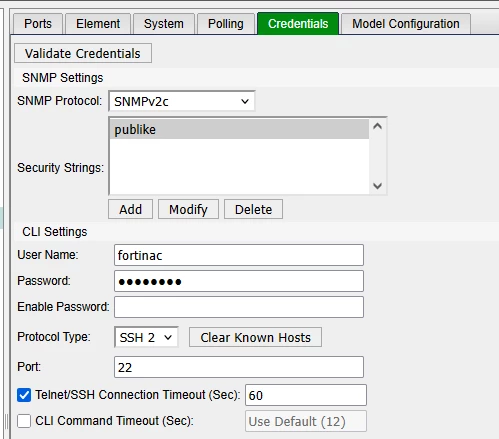Open the Element tab
The height and width of the screenshot is (439, 499).
98,24
